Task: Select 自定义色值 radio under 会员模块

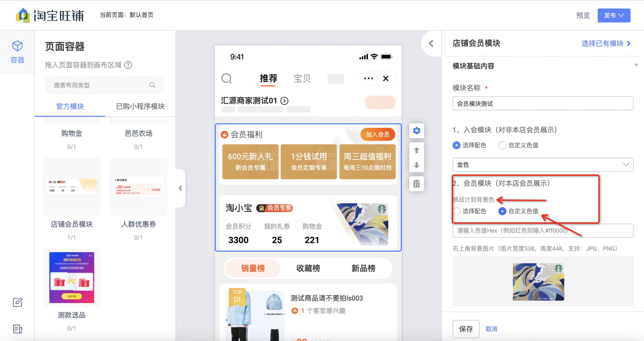Action: click(x=502, y=211)
